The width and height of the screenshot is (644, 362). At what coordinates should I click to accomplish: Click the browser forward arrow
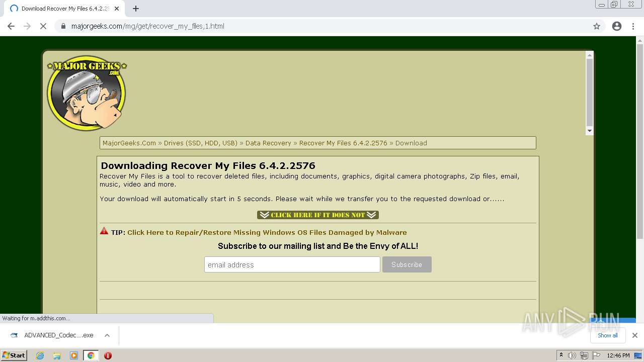27,26
